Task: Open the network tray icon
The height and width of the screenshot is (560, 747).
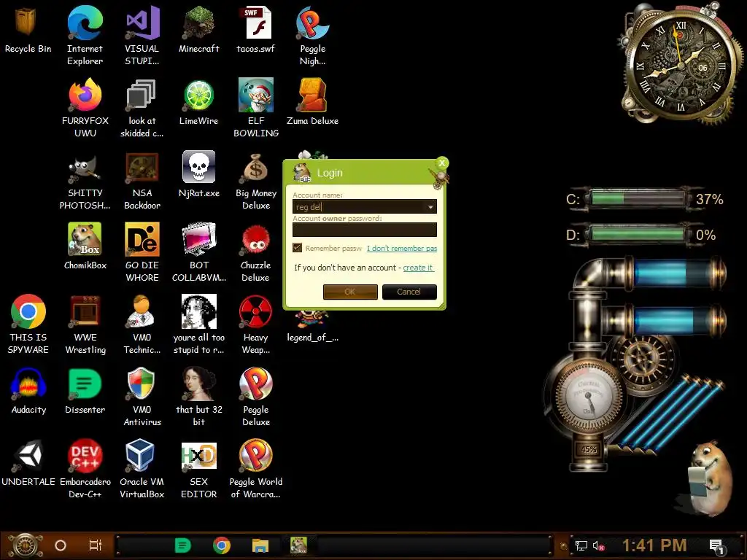Action: tap(581, 545)
